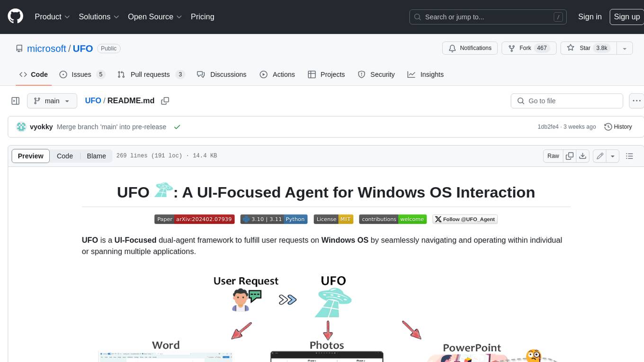Expand the Solutions menu

coord(99,17)
